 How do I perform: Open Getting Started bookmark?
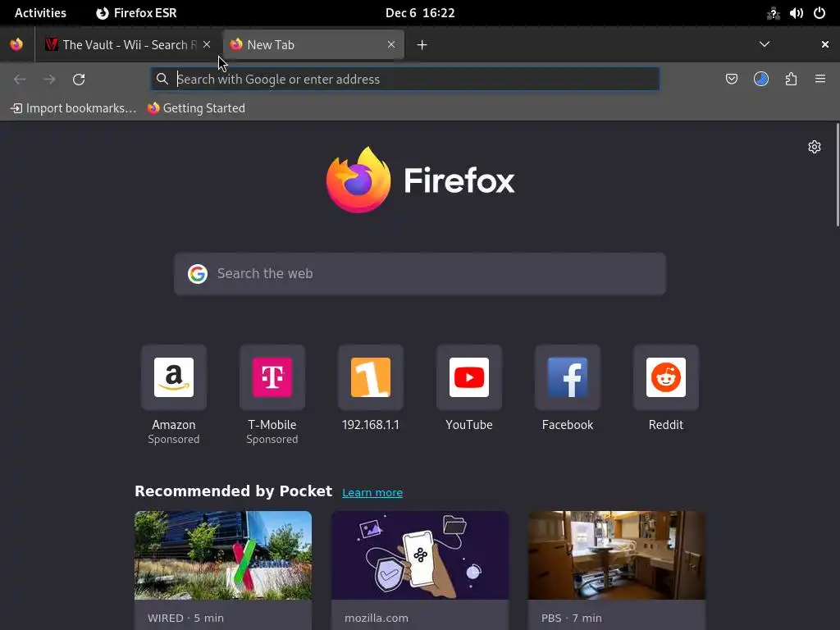[x=196, y=108]
